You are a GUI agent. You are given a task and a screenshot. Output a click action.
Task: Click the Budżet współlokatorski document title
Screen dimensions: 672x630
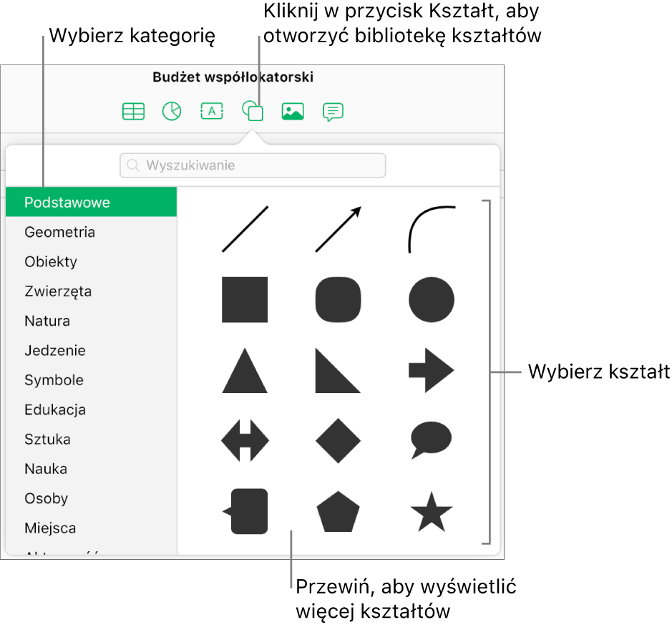click(x=233, y=77)
